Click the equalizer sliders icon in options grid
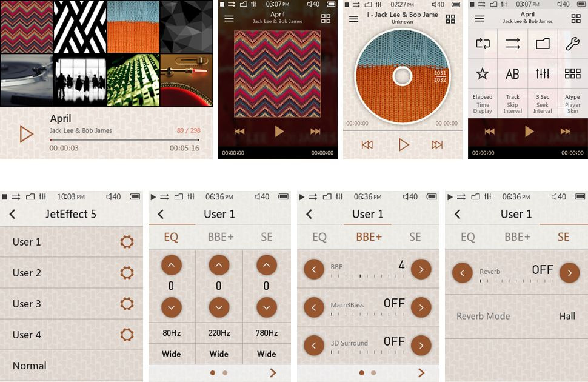The image size is (588, 382). [543, 74]
